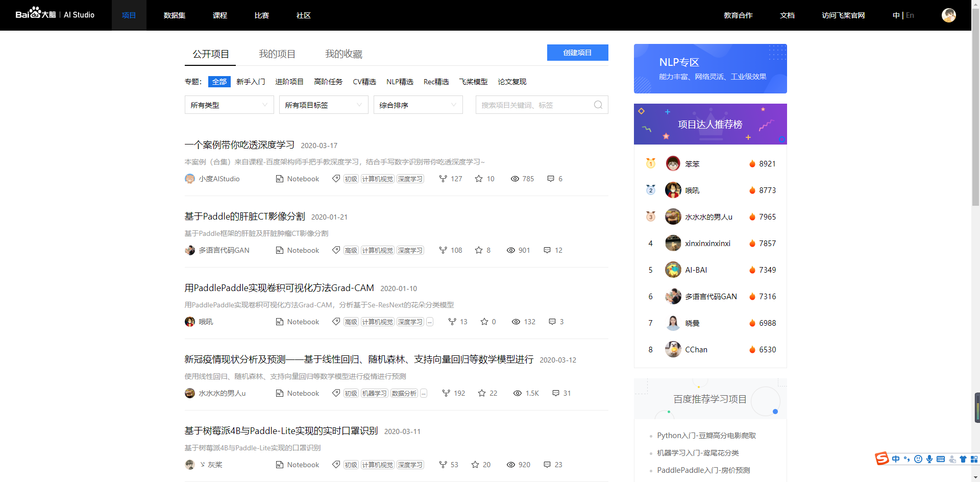This screenshot has width=980, height=482.
Task: Open the Python入门-豆瓣高分电影爬取 link
Action: 707,436
